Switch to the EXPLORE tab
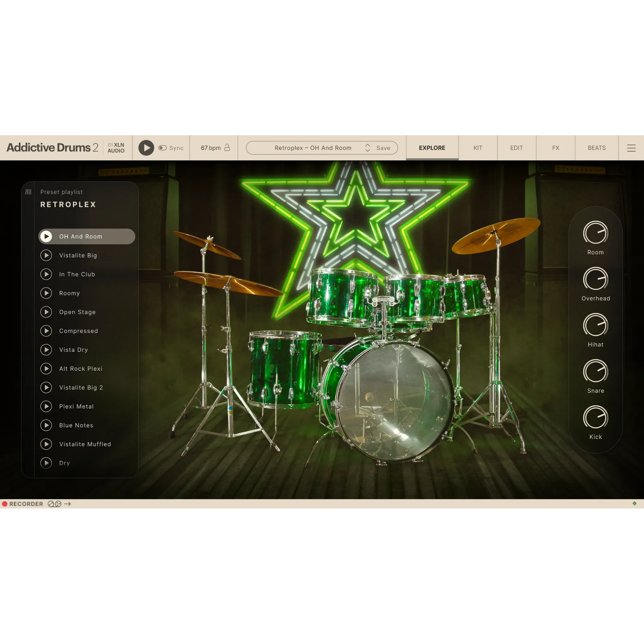This screenshot has height=644, width=644. tap(432, 148)
